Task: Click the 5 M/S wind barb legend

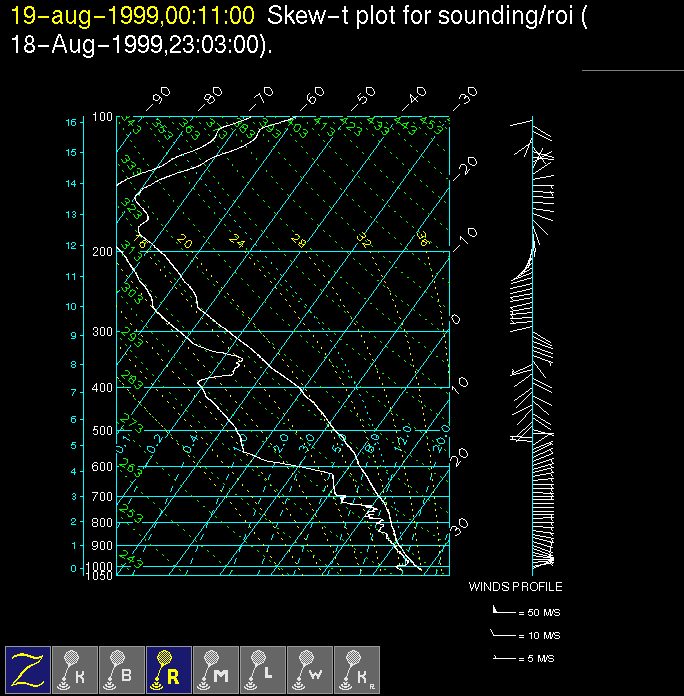Action: point(526,658)
